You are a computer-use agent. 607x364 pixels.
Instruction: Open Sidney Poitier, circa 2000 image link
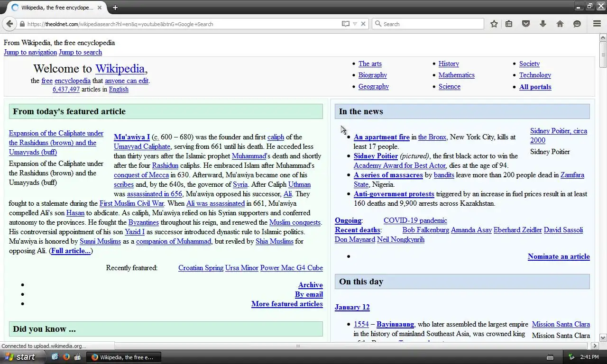coord(559,136)
